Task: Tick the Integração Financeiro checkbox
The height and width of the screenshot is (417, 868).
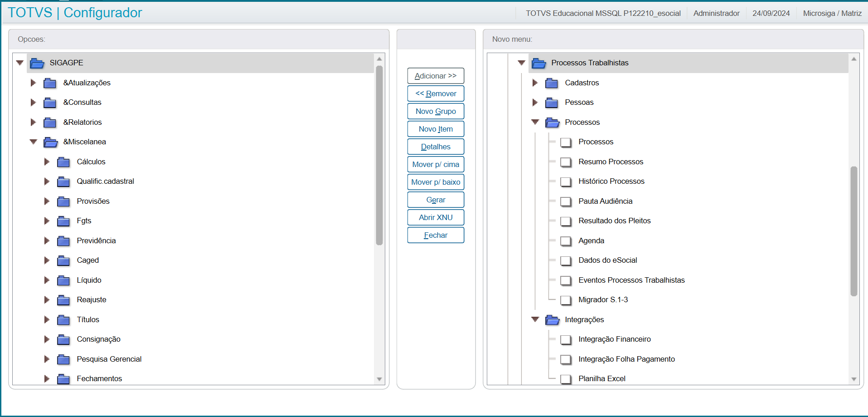Action: point(566,340)
